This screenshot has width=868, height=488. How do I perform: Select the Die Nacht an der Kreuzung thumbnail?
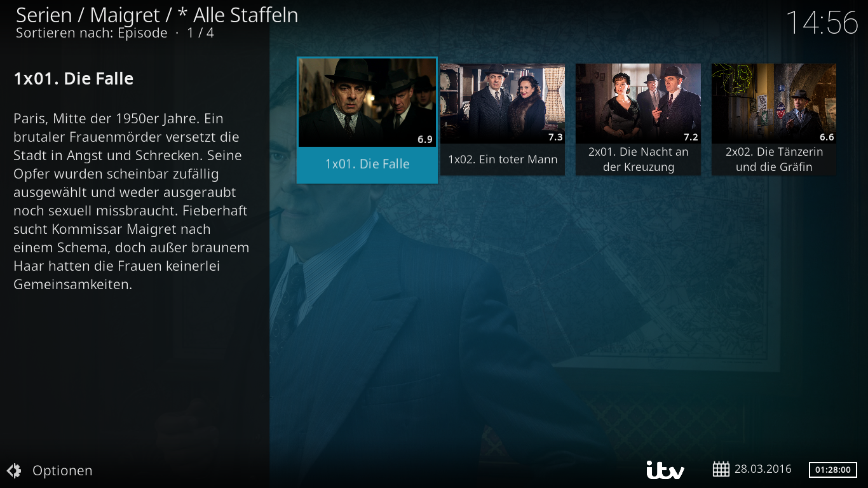tap(638, 103)
